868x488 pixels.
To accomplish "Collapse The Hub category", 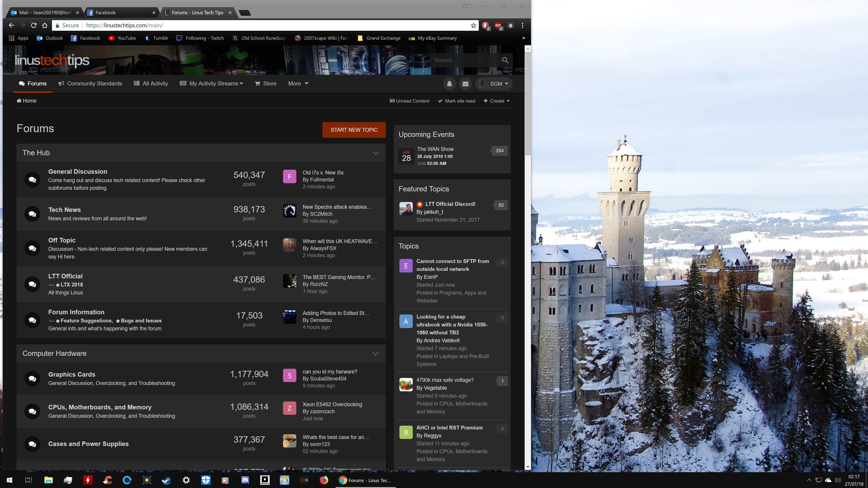I will [x=375, y=153].
